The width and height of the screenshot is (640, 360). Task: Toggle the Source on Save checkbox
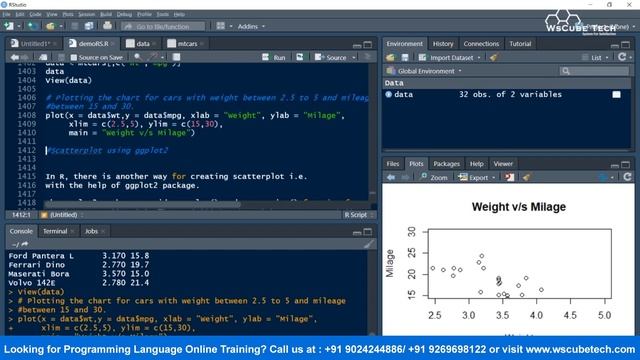(73, 58)
